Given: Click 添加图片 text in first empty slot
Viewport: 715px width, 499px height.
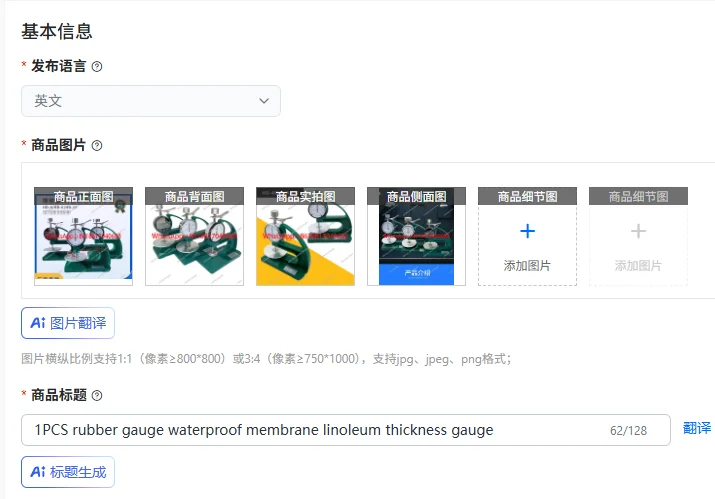Looking at the screenshot, I should 527,265.
